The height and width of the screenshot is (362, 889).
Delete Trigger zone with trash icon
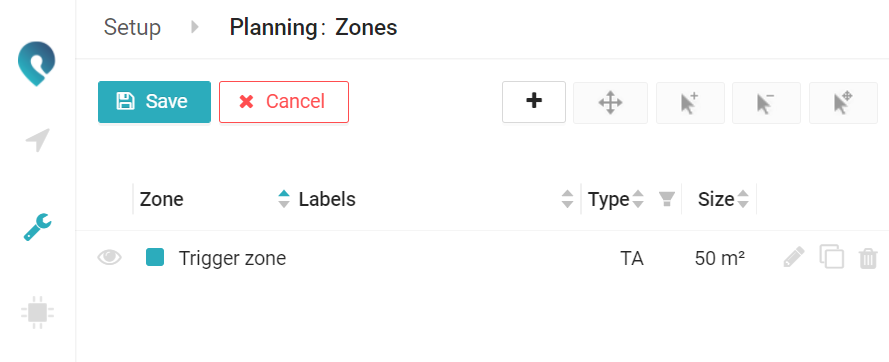coord(868,258)
